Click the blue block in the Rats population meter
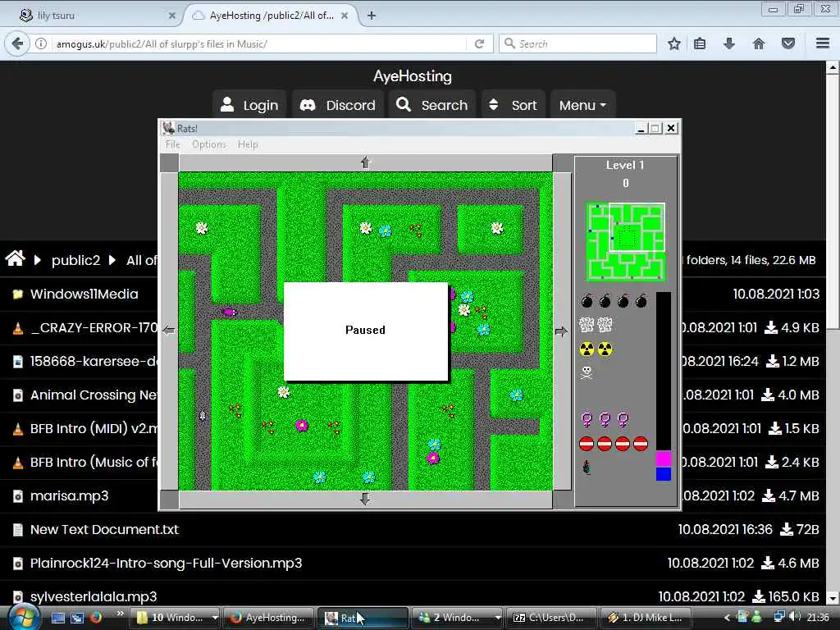 663,473
